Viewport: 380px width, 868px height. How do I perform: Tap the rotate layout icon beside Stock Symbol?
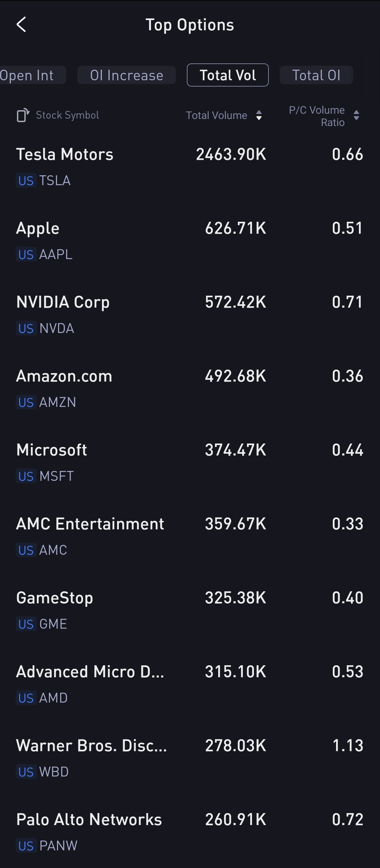(23, 115)
